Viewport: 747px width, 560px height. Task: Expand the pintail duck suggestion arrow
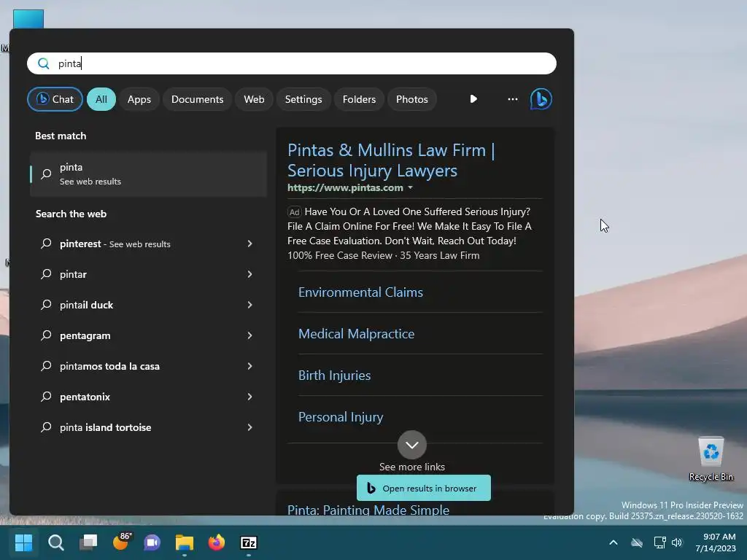[x=249, y=305]
